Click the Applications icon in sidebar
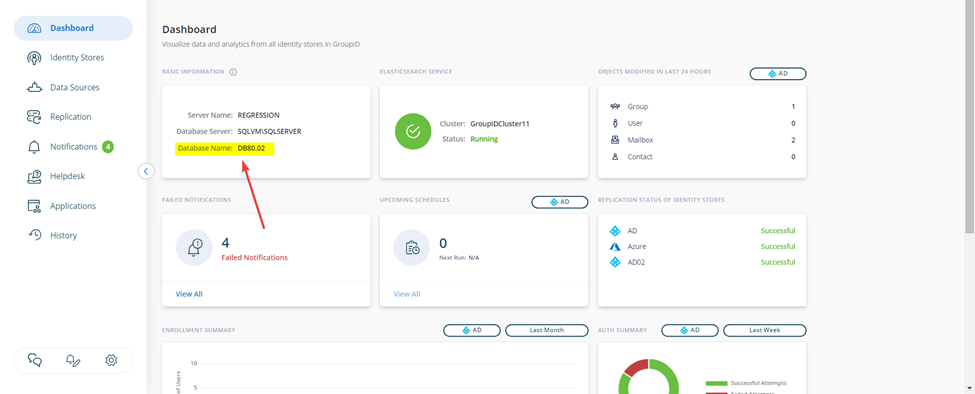 34,206
